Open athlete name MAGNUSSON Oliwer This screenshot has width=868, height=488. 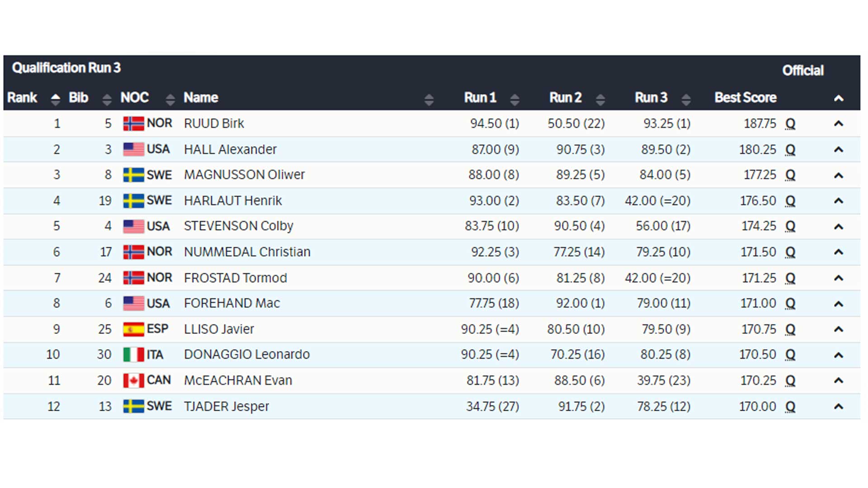point(244,175)
